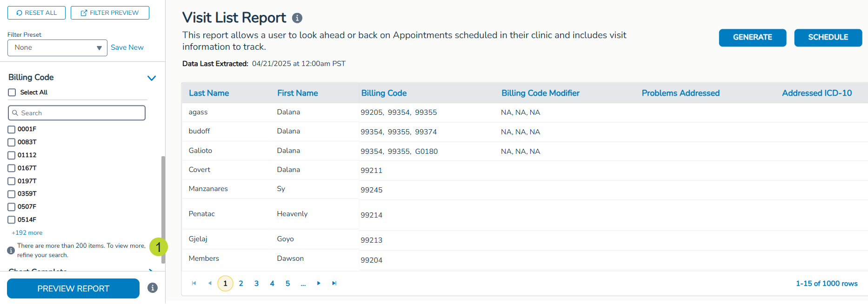Image resolution: width=868 pixels, height=304 pixels.
Task: Tick the 0001F billing code checkbox
Action: (12, 129)
